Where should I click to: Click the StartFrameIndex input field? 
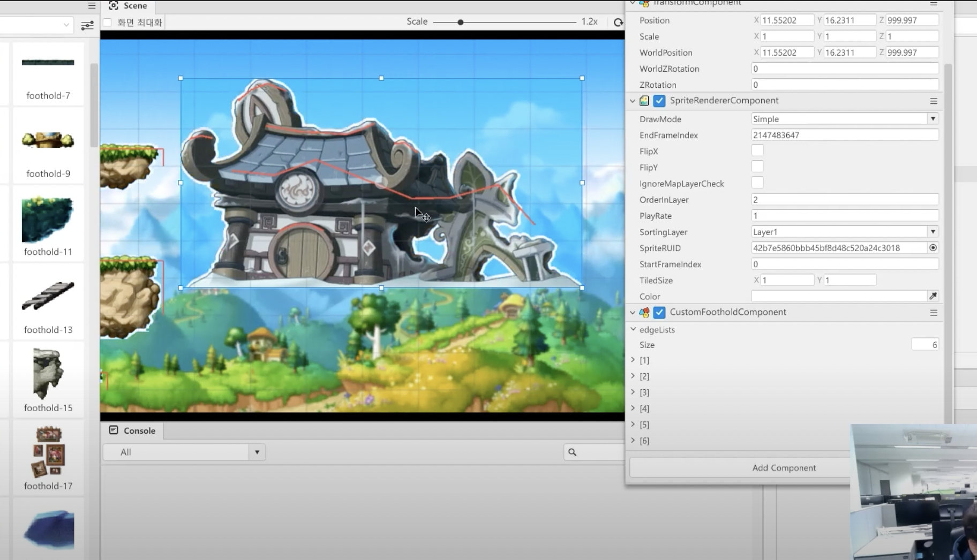click(x=845, y=264)
